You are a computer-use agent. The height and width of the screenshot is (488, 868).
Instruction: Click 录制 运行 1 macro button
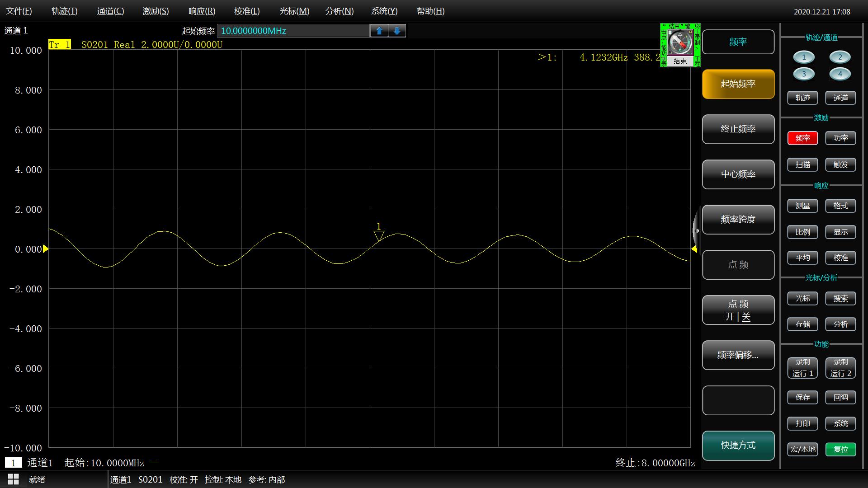[x=802, y=368]
